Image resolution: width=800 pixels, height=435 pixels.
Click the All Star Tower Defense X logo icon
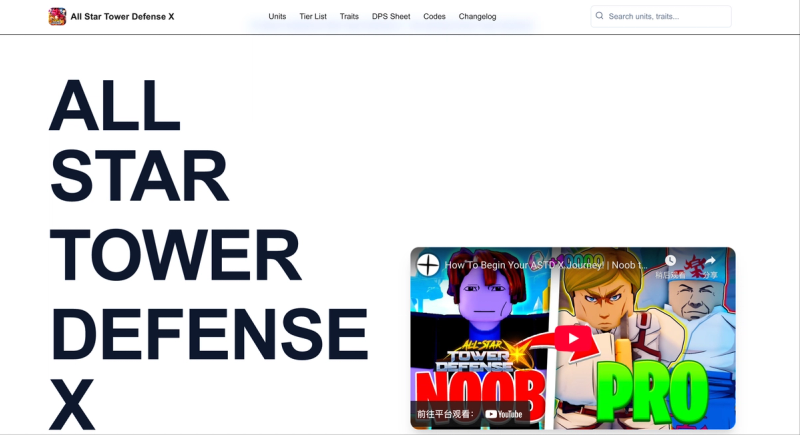point(57,16)
